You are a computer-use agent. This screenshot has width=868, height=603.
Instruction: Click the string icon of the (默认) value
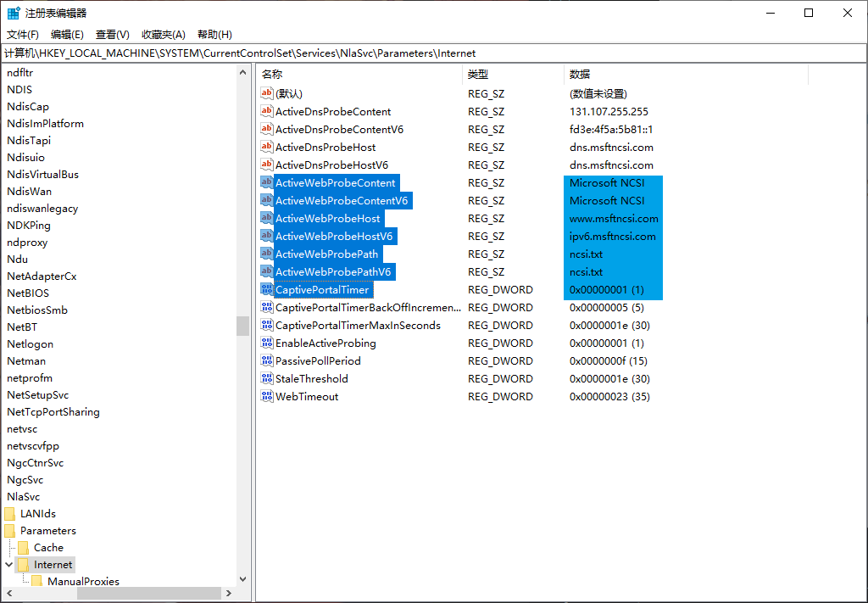267,93
